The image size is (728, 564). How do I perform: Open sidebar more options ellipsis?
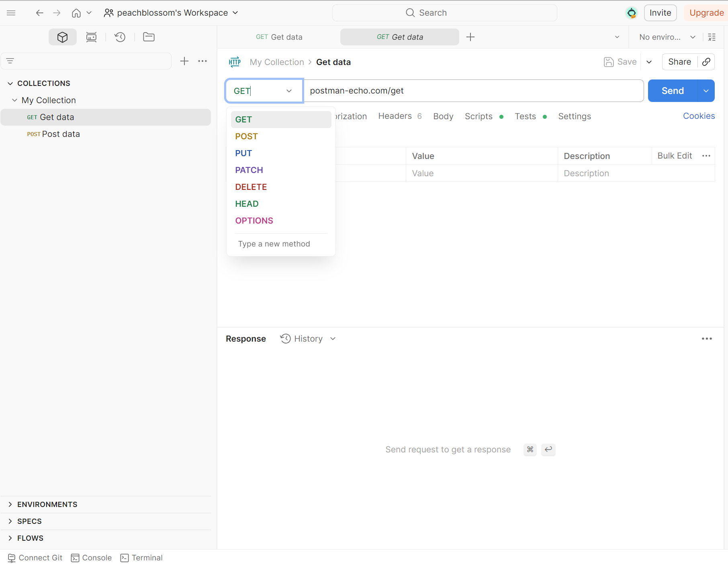coord(202,61)
